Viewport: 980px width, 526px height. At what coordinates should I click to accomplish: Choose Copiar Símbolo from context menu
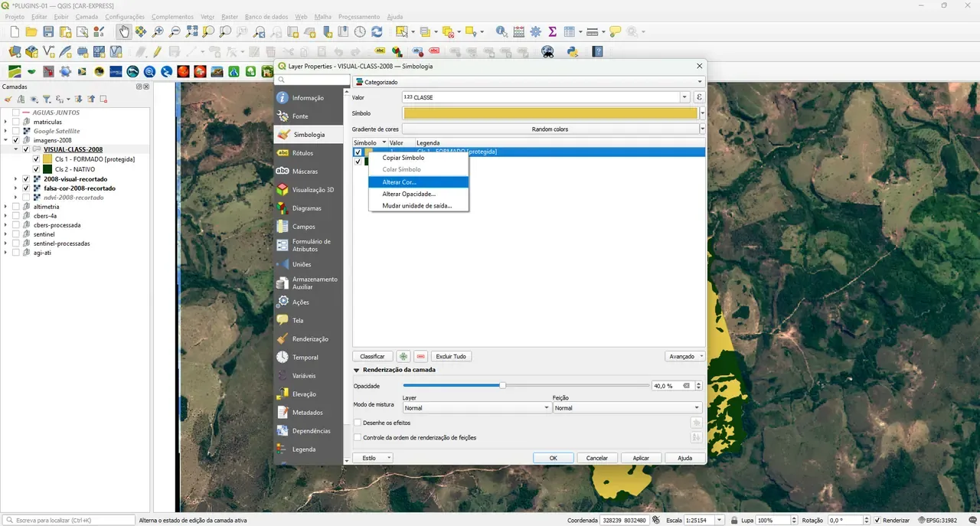[418, 158]
